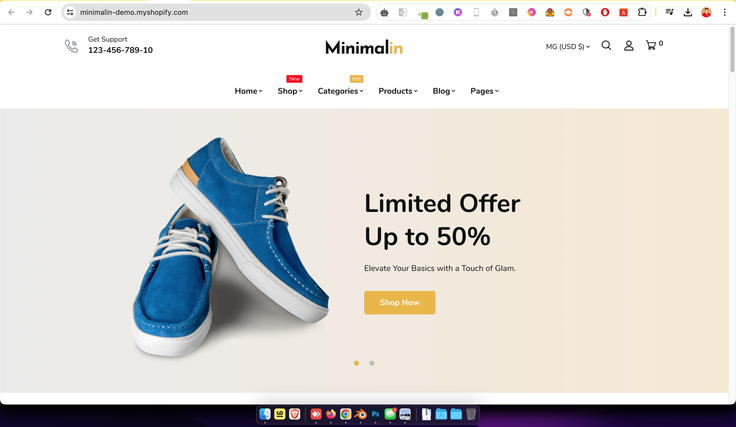The width and height of the screenshot is (736, 427).
Task: Open the search magnifier icon
Action: [606, 46]
